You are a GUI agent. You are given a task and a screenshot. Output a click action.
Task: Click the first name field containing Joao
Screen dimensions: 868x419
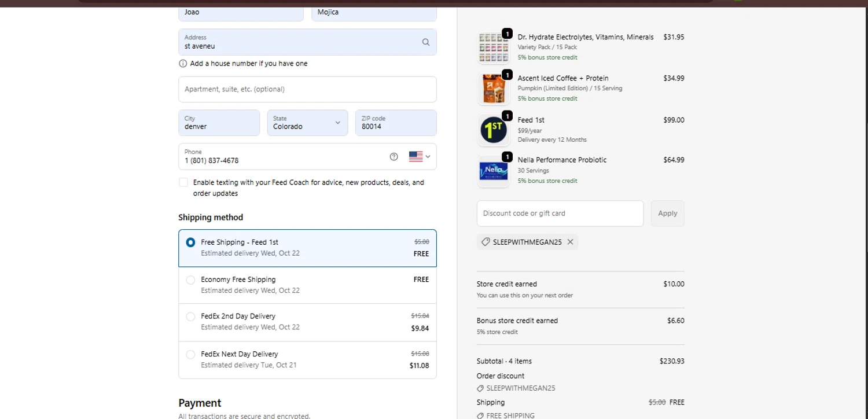pyautogui.click(x=241, y=13)
